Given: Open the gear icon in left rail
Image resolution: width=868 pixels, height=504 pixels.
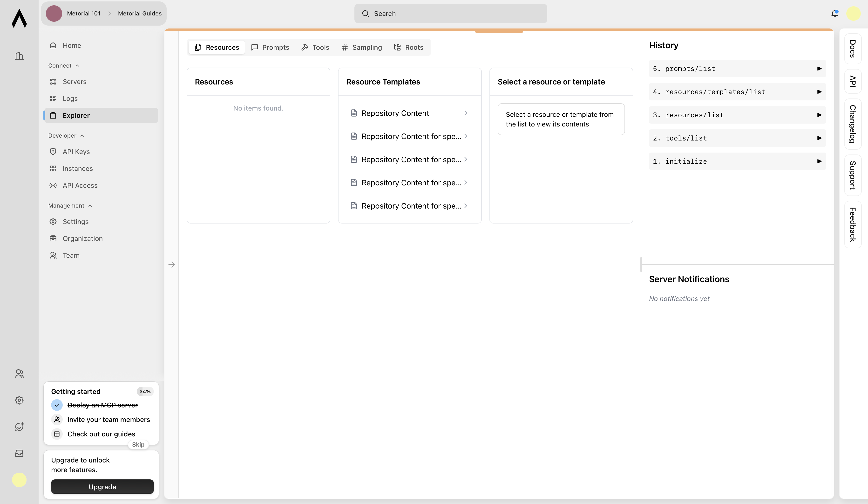Looking at the screenshot, I should pos(19,400).
